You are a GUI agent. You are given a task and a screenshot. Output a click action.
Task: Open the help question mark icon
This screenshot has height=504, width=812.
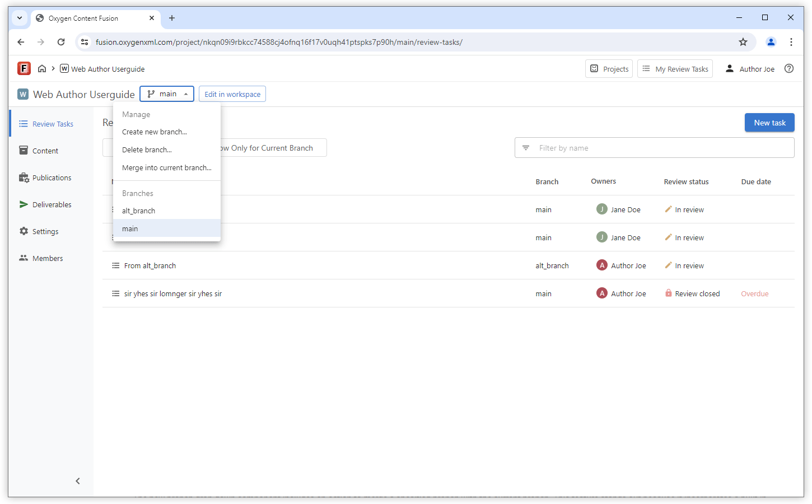pos(789,68)
